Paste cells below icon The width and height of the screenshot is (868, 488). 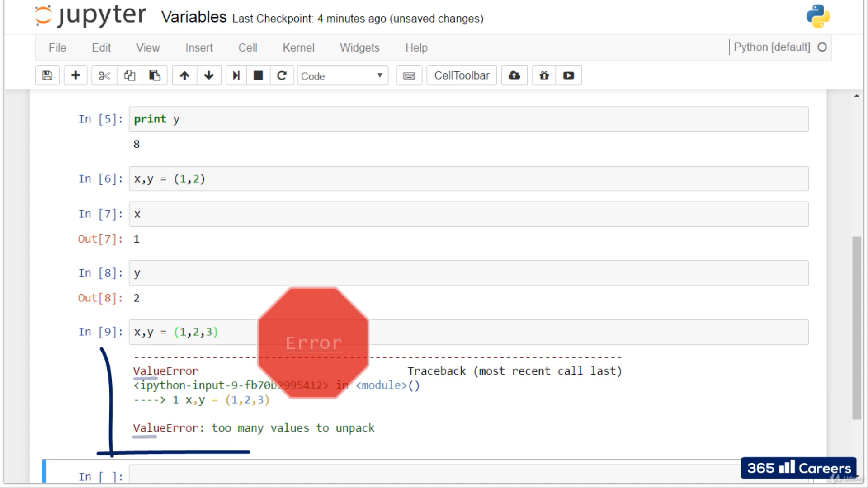coord(155,75)
